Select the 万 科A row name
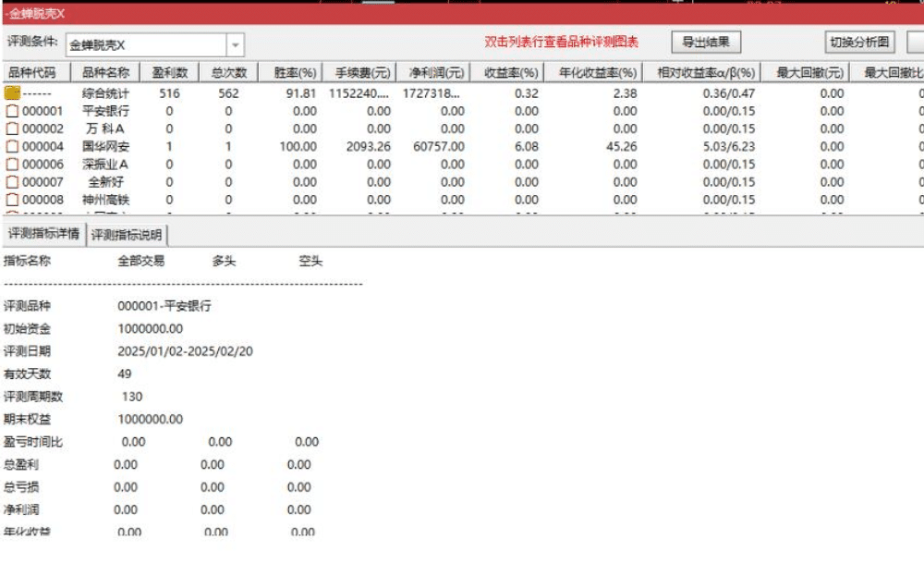Image resolution: width=924 pixels, height=588 pixels. [105, 129]
